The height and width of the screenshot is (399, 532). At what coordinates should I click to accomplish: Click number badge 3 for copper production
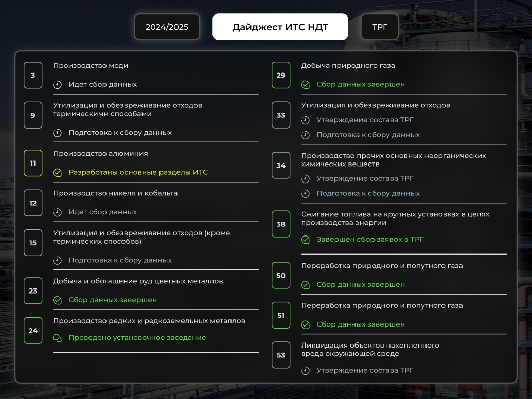(x=33, y=75)
